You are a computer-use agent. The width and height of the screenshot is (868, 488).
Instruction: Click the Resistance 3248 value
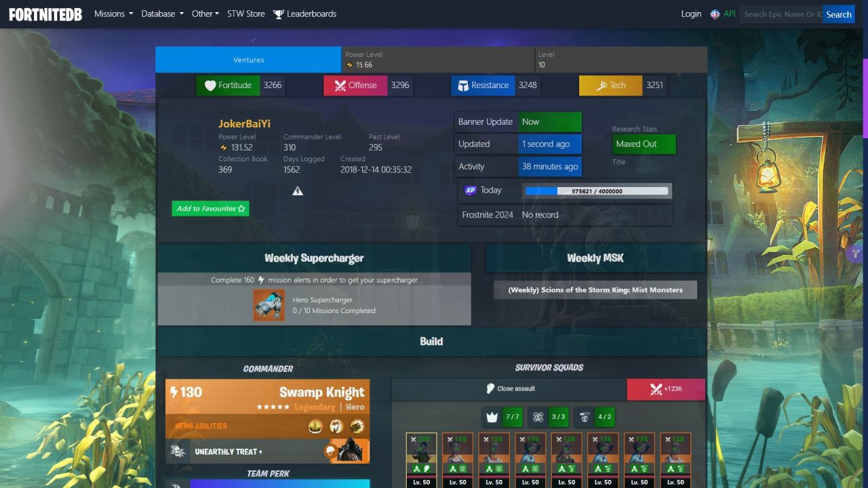point(528,85)
